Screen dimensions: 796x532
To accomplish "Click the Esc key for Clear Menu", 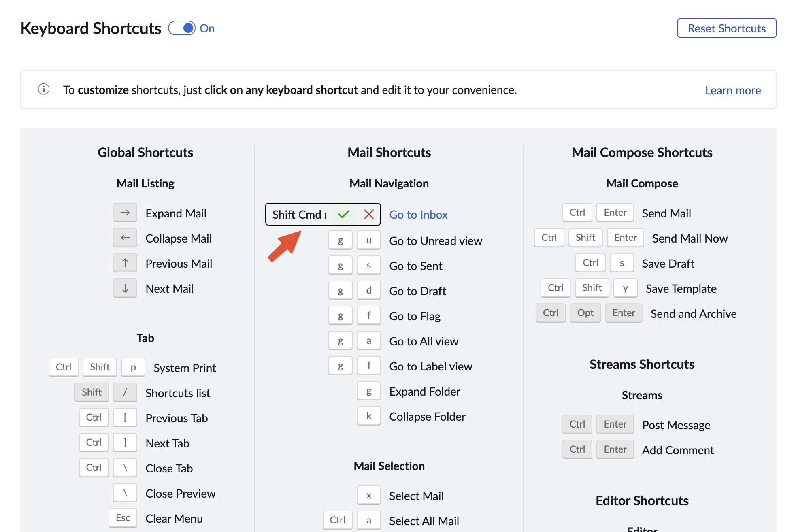I will coord(123,518).
